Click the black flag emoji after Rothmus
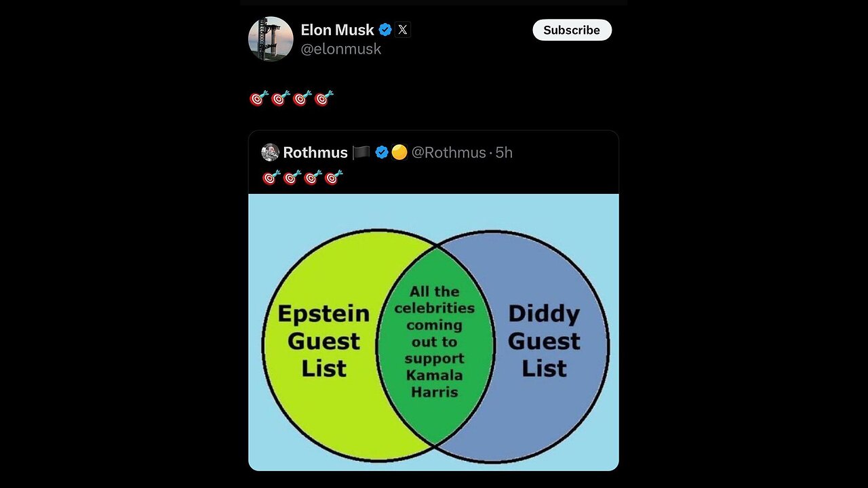 click(x=361, y=152)
